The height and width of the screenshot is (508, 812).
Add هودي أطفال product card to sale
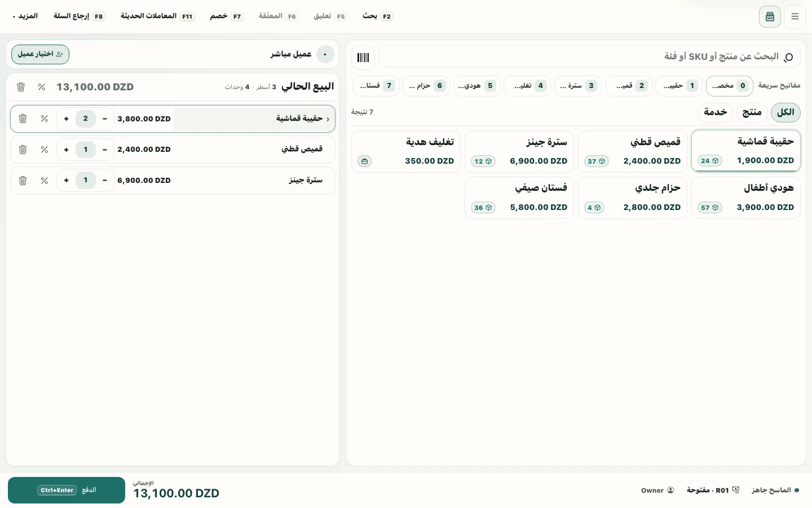(746, 198)
